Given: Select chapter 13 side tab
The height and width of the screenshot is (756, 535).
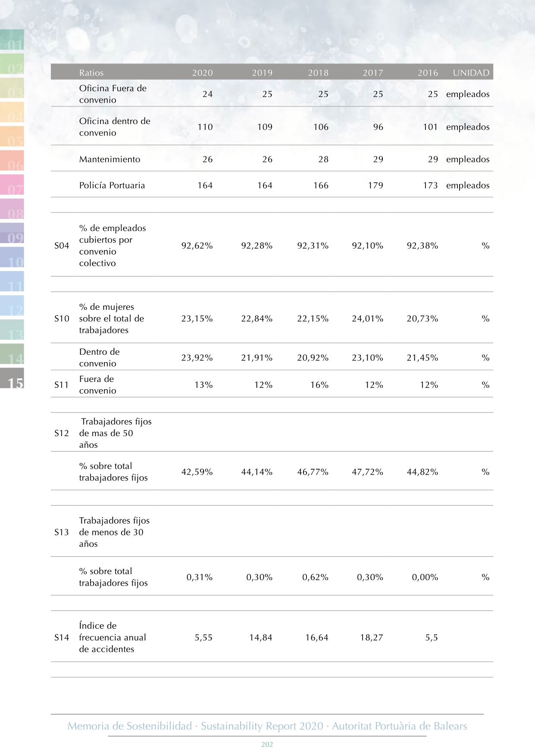Looking at the screenshot, I should pos(12,330).
